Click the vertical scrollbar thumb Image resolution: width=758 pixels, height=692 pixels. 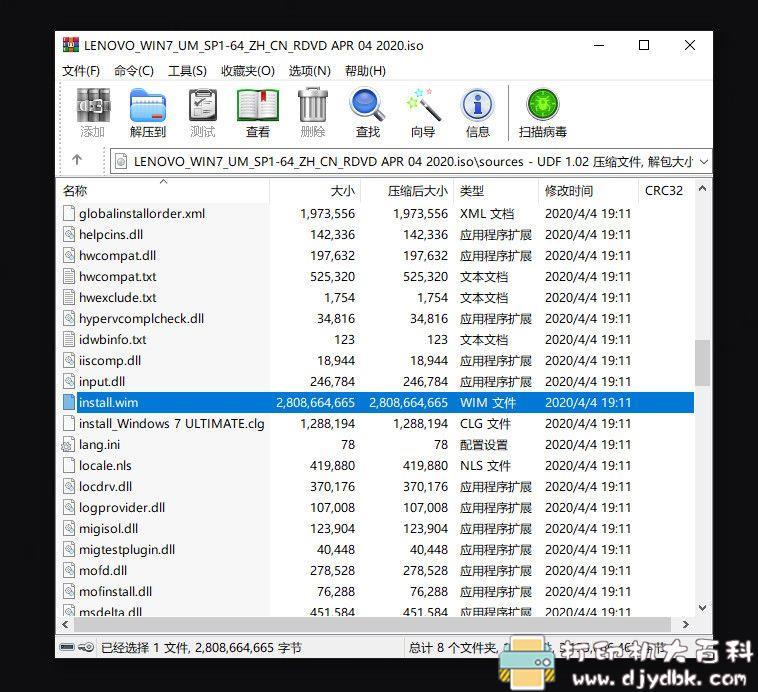pyautogui.click(x=702, y=362)
